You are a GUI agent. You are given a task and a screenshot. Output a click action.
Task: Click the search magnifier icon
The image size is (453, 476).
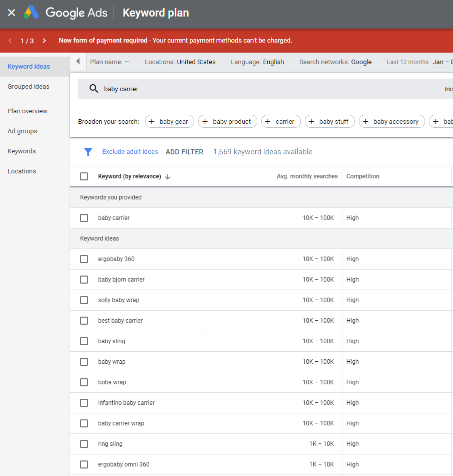tap(94, 89)
